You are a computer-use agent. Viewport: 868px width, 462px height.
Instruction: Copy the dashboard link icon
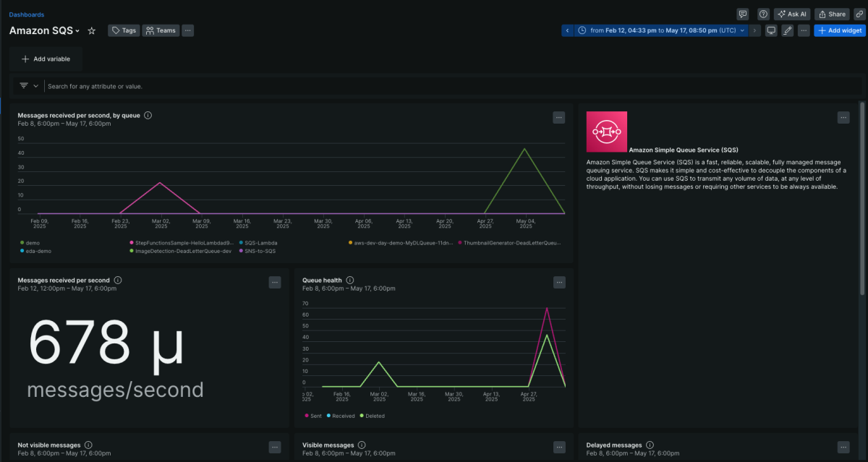pyautogui.click(x=859, y=14)
